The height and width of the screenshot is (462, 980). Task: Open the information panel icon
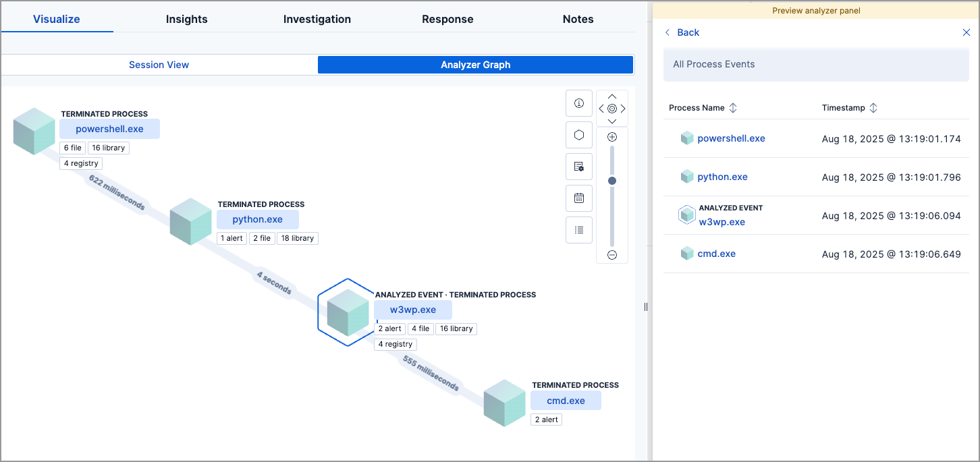coord(578,103)
